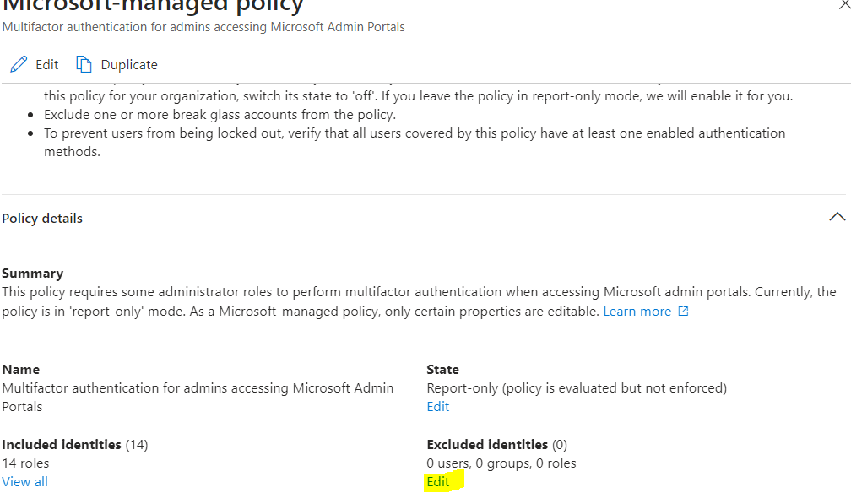Click the Duplicate pages icon

click(84, 64)
